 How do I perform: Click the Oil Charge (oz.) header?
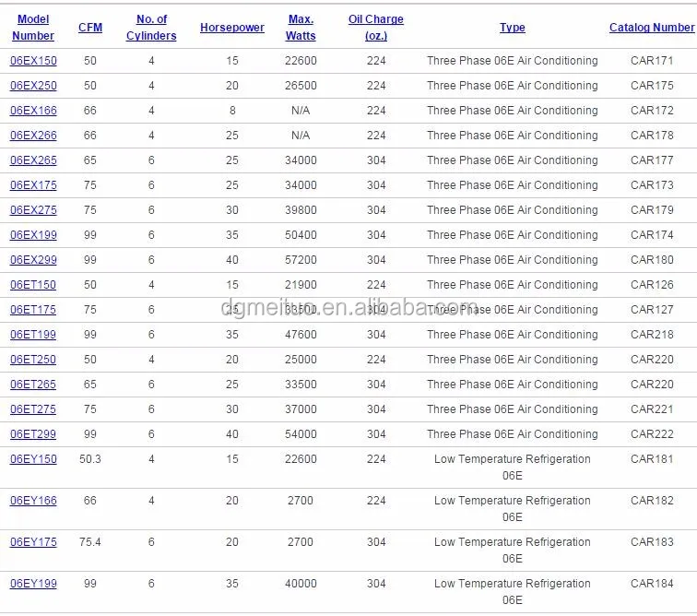tap(376, 28)
